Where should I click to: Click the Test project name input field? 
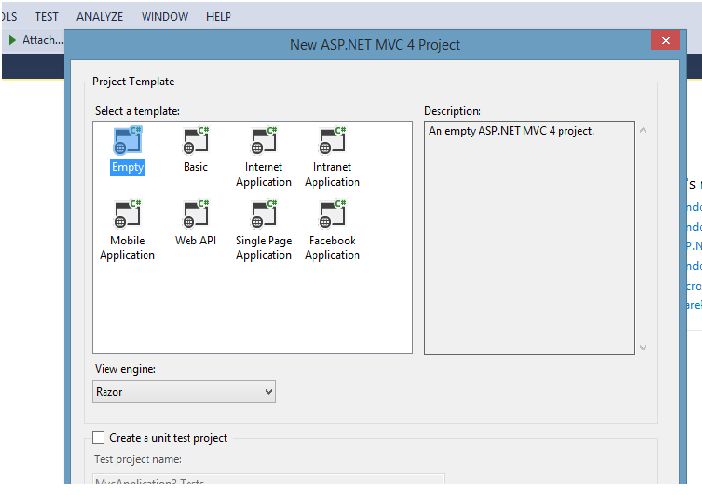pos(268,483)
